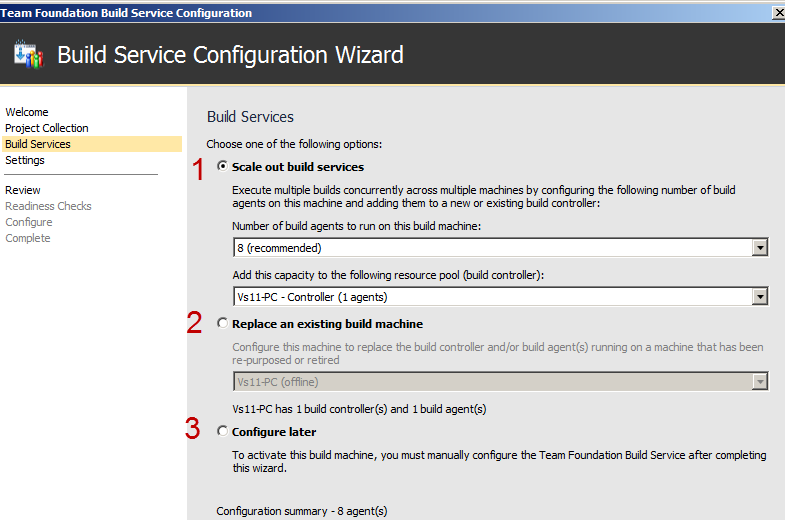
Task: Choose Replace an existing build machine
Action: (222, 323)
